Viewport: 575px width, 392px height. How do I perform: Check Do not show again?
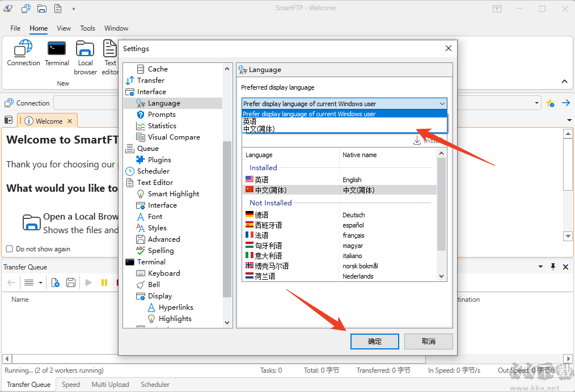click(10, 248)
